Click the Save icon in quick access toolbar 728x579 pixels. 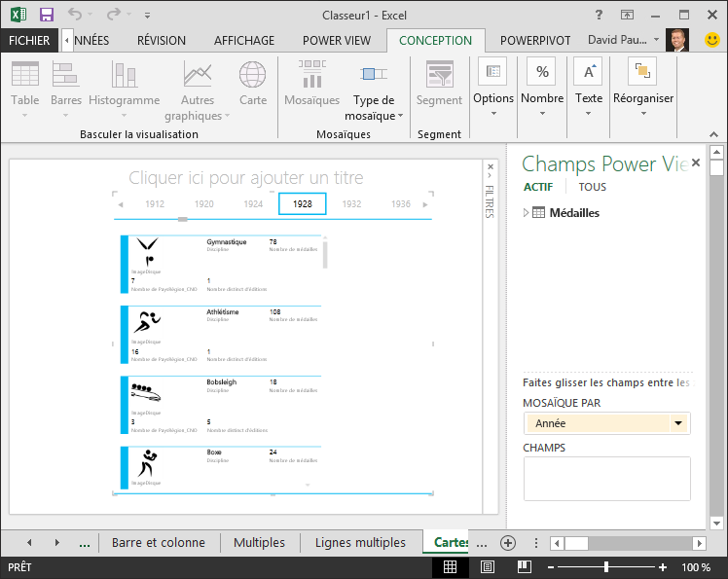(x=47, y=15)
